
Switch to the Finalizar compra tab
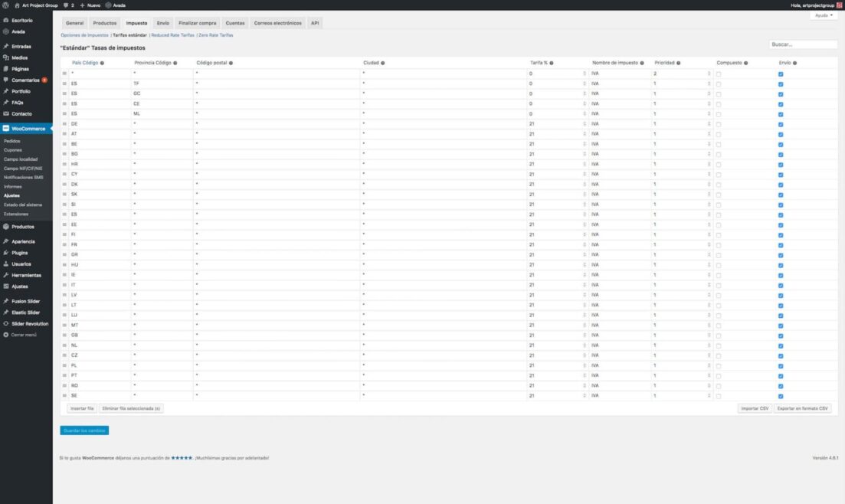[x=197, y=23]
